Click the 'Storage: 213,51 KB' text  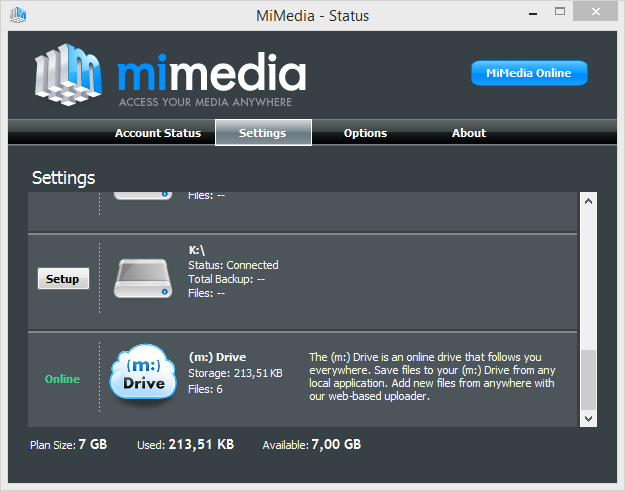[235, 373]
